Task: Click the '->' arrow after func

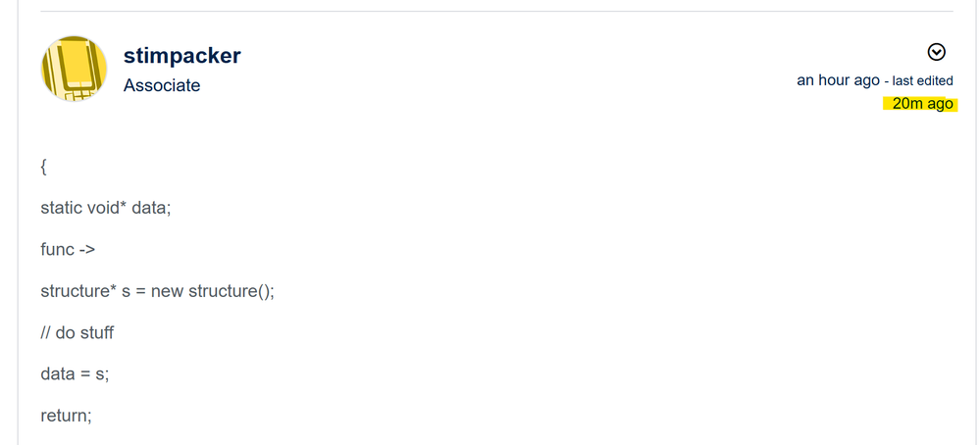Action: 87,250
